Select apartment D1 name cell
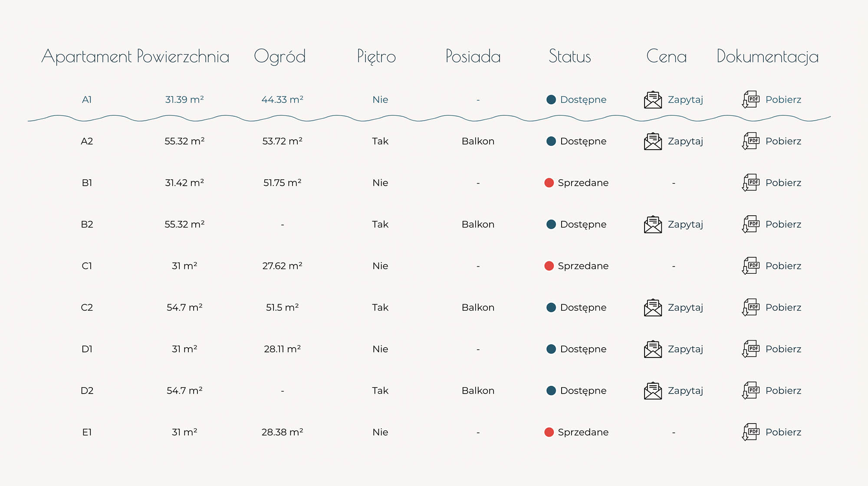 pyautogui.click(x=87, y=349)
